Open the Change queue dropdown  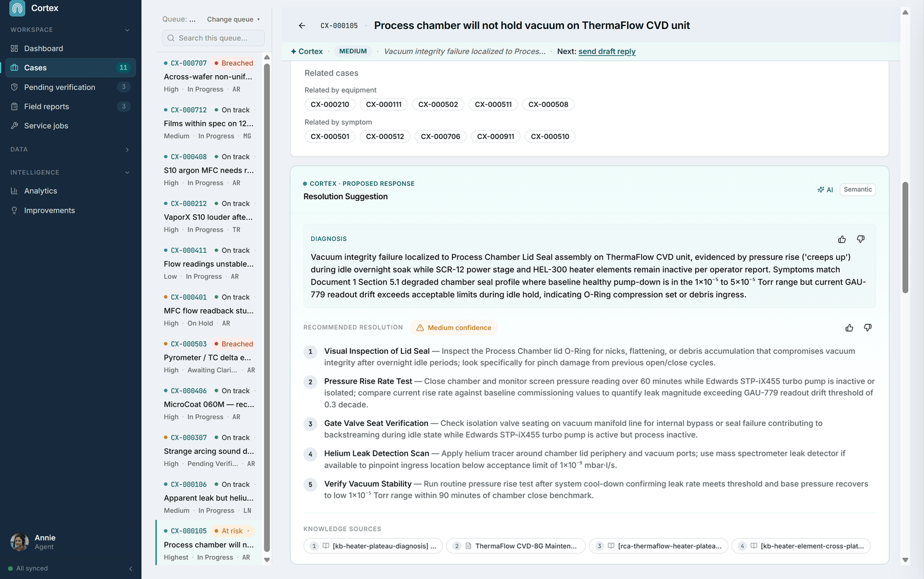(x=233, y=19)
